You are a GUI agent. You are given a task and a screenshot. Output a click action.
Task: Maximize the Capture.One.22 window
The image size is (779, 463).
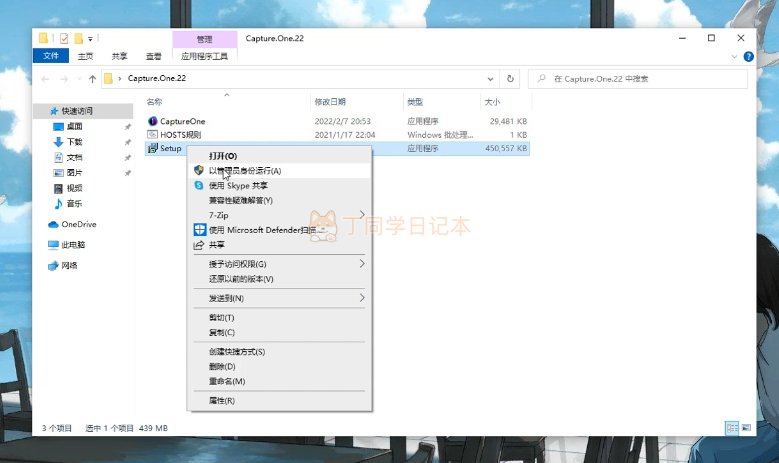click(711, 38)
